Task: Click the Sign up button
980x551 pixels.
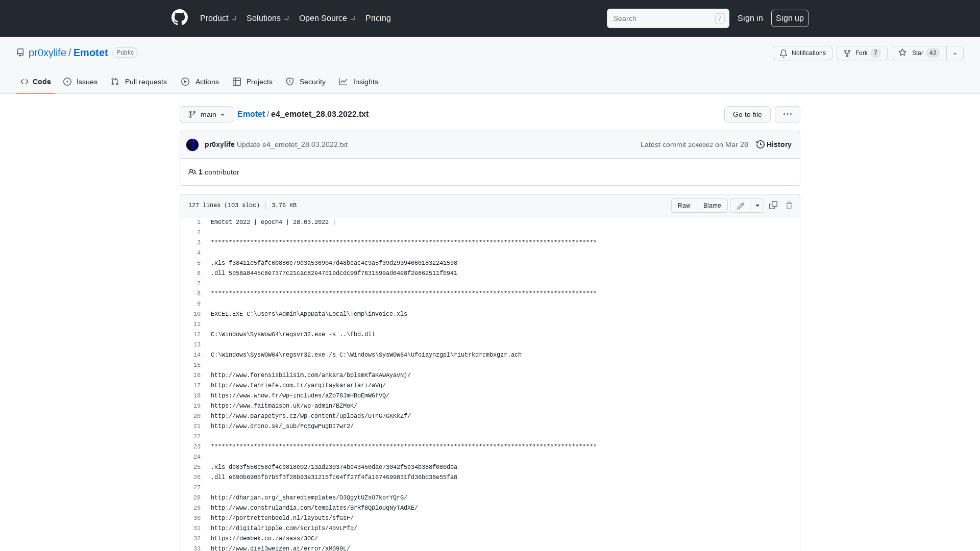Action: tap(790, 18)
